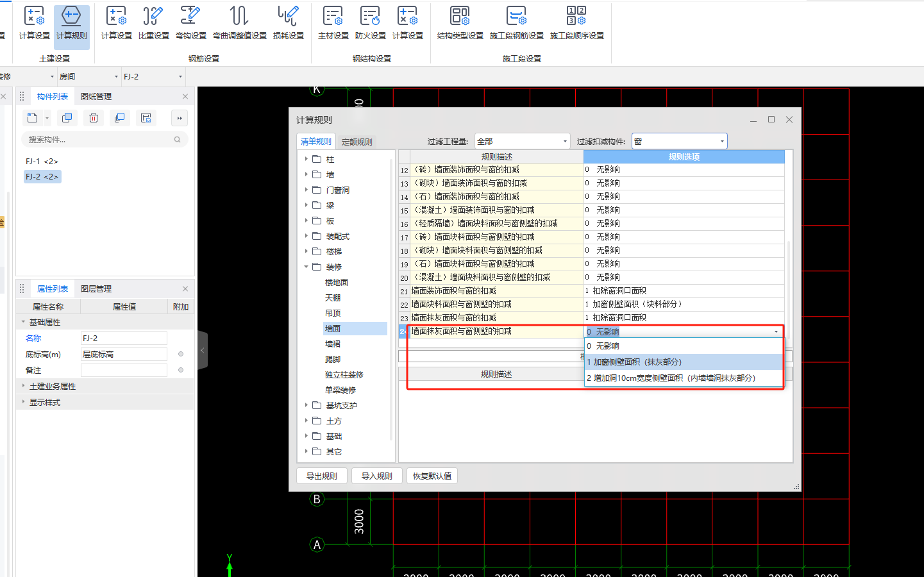Click the search magnifier in 搜索构件
The width and height of the screenshot is (924, 577).
coord(178,139)
